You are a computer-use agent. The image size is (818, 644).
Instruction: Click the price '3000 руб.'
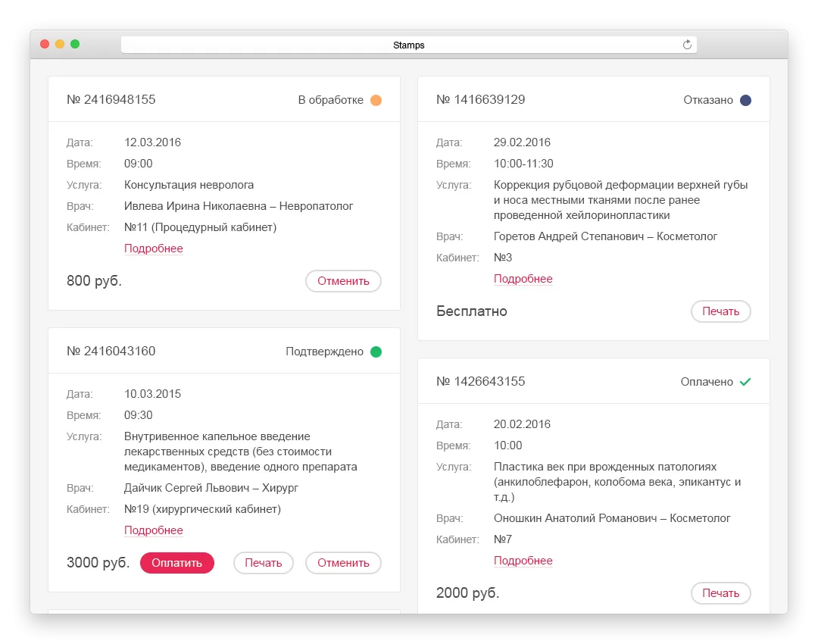98,563
